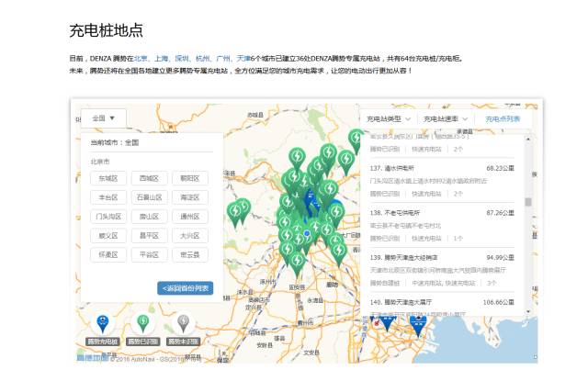Choose the 海淀区 district
Viewport: 588px width, 381px height.
pos(190,197)
